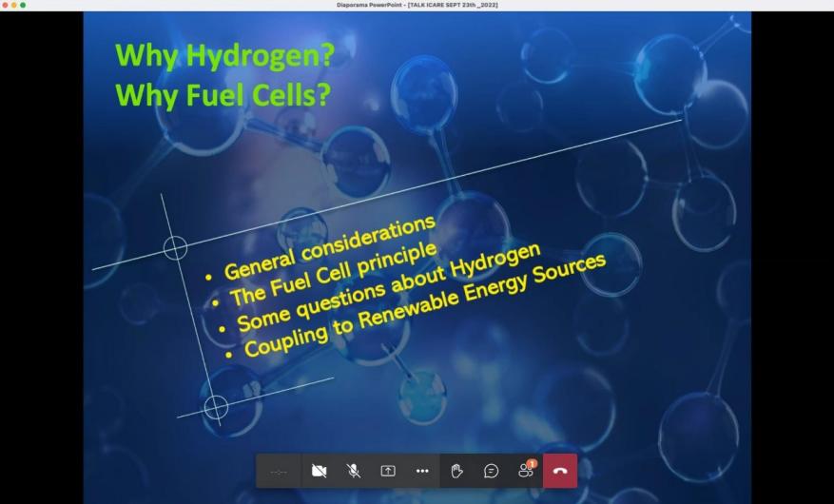Click the upper crosshair circle on slide
This screenshot has width=834, height=504.
175,248
